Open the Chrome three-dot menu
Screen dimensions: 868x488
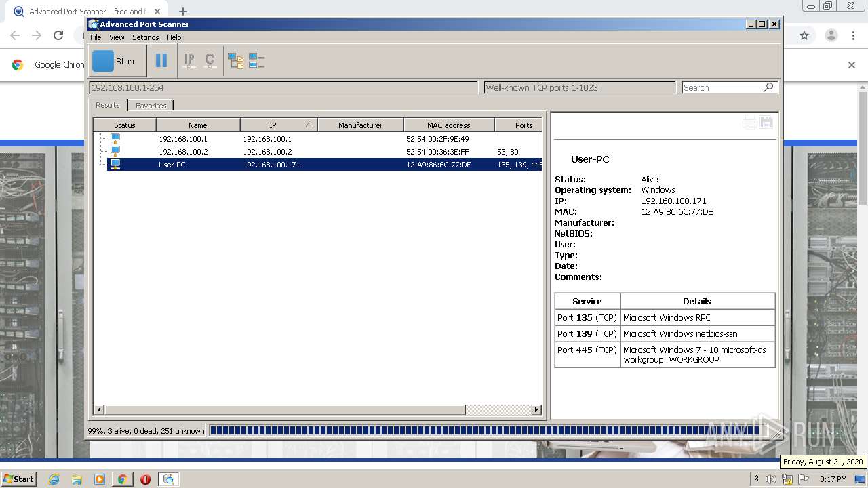coord(854,35)
